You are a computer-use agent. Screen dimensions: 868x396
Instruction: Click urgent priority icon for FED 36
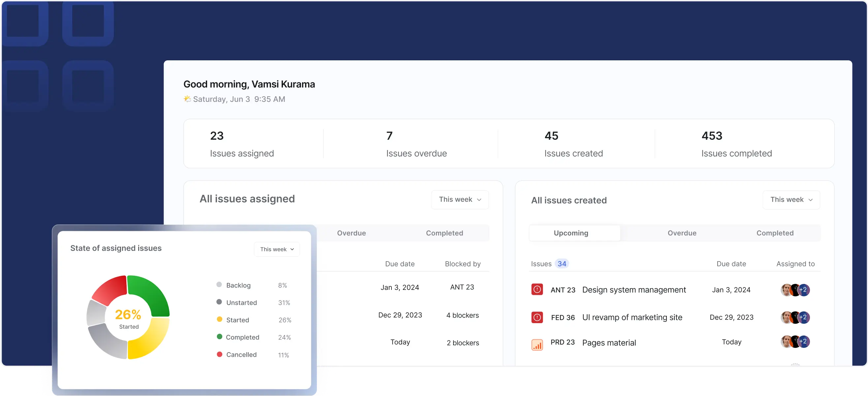click(537, 317)
